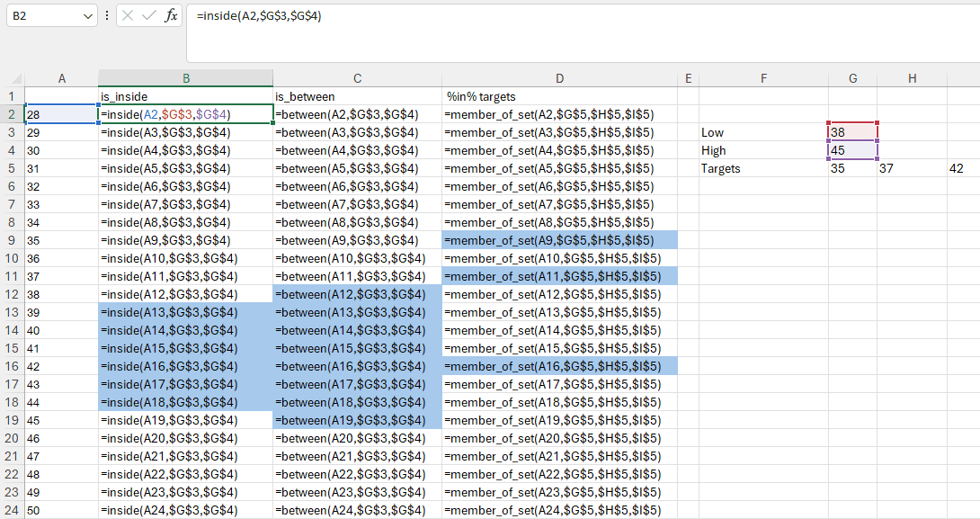Click the High value cell containing 45
The height and width of the screenshot is (519, 980).
pos(852,150)
